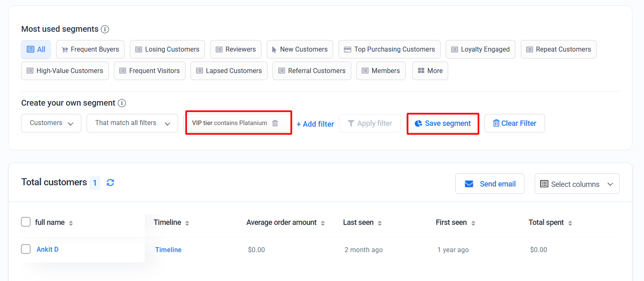Screen dimensions: 644x281
Task: Tick the select-all checkbox in table header
Action: (x=26, y=222)
